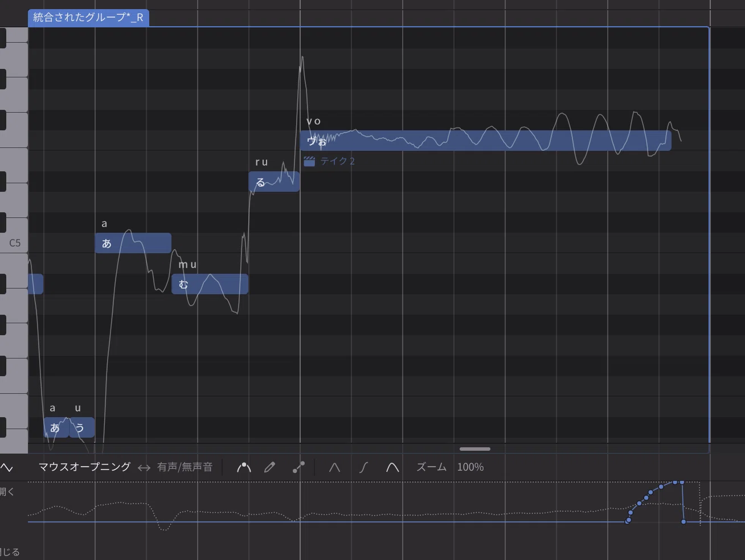745x560 pixels.
Task: Open the マウスオープニング parameter selector
Action: click(84, 467)
